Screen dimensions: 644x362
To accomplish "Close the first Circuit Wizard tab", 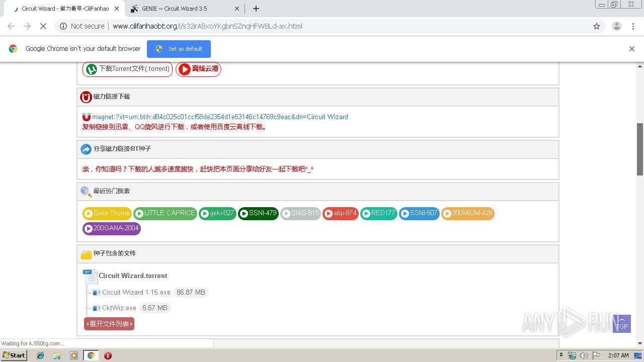I will [x=116, y=9].
